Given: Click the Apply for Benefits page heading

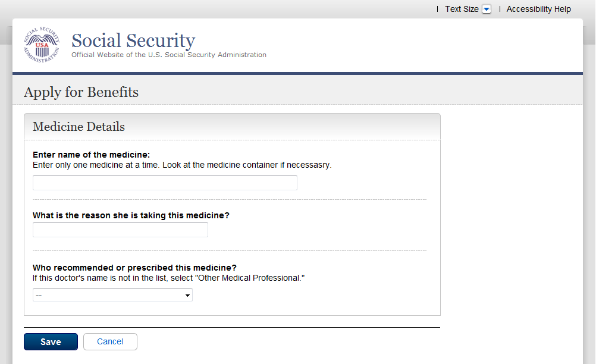Looking at the screenshot, I should 81,92.
